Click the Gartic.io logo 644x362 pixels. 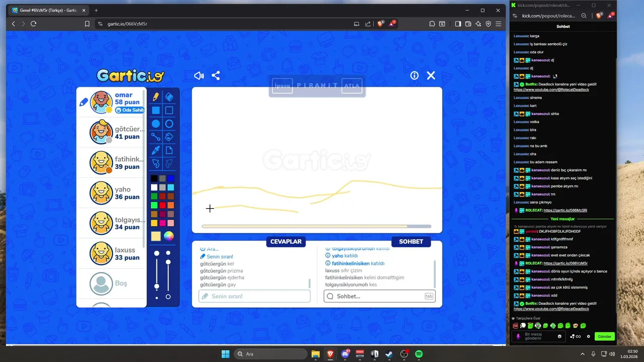pyautogui.click(x=130, y=75)
